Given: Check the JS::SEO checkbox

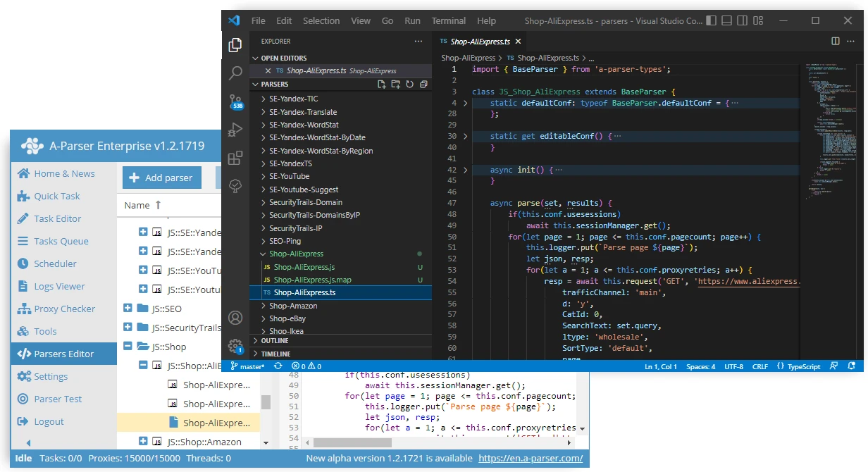Looking at the screenshot, I should [128, 308].
